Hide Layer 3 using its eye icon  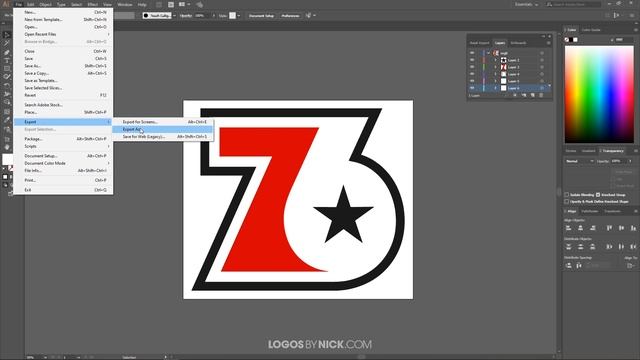click(472, 67)
